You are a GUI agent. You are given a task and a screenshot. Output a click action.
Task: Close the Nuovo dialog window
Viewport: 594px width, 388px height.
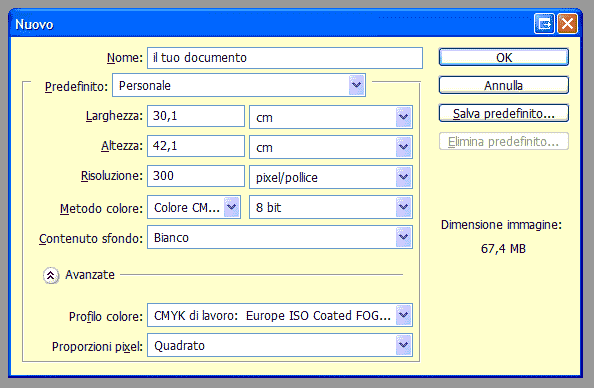pyautogui.click(x=567, y=24)
